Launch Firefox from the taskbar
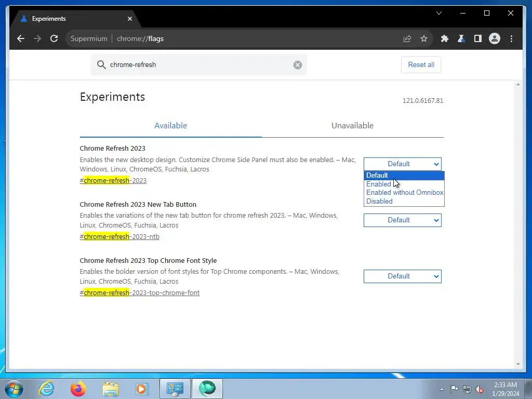The width and height of the screenshot is (532, 399). (x=78, y=389)
